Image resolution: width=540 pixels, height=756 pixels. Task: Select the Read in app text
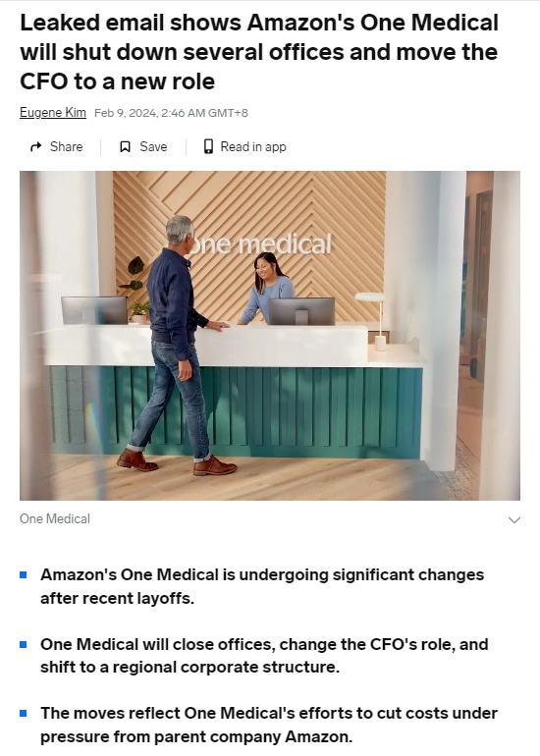click(253, 146)
